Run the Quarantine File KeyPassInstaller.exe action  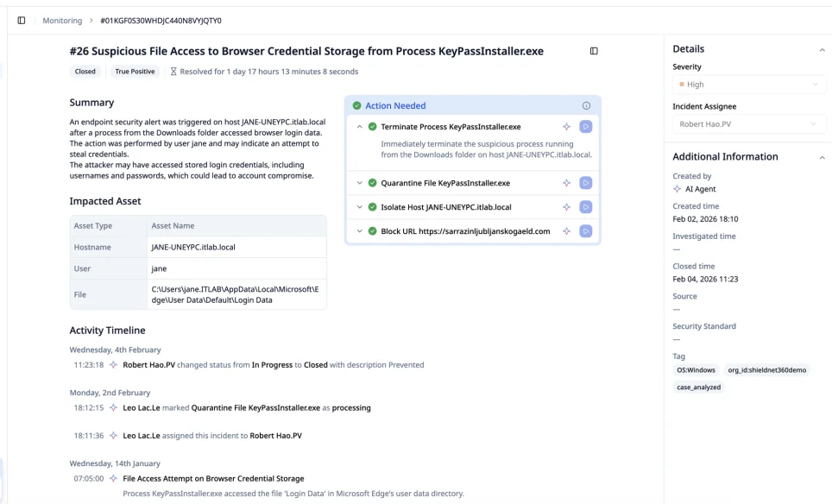click(x=586, y=183)
